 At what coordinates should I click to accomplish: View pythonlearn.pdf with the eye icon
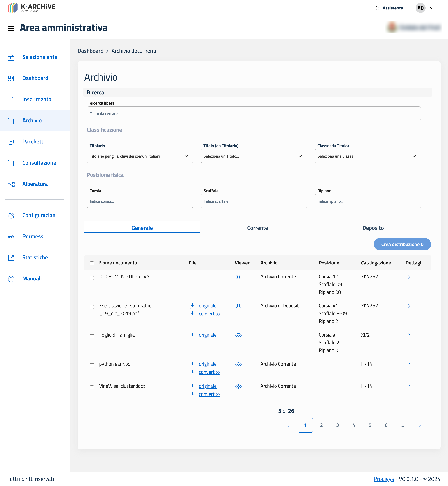coord(238,364)
